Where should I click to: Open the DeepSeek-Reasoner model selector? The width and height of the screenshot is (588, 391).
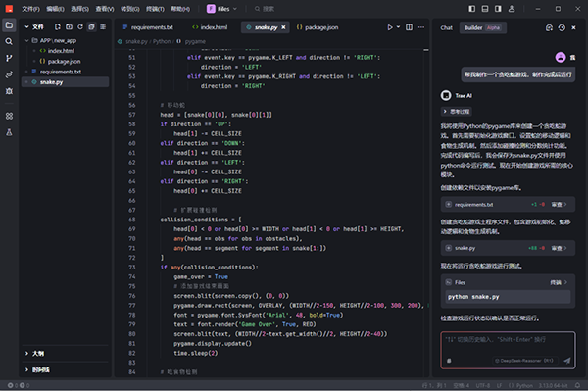(x=524, y=361)
